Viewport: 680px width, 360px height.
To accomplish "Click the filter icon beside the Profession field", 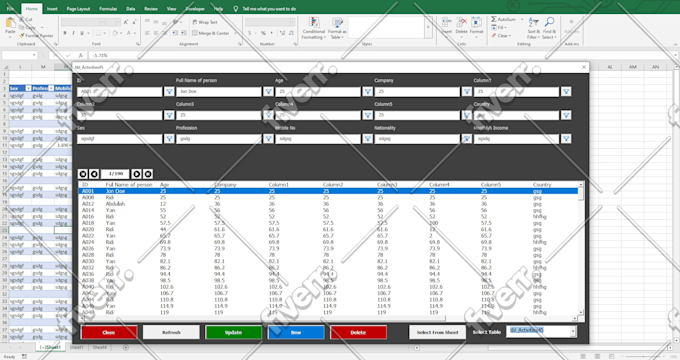I will (x=268, y=139).
